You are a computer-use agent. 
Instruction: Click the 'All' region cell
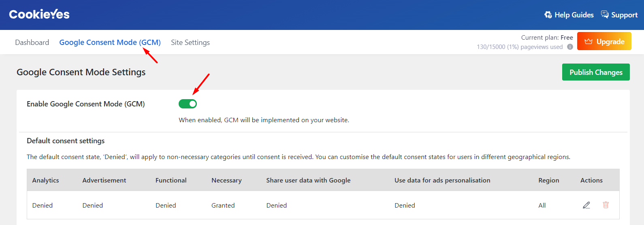click(x=542, y=206)
